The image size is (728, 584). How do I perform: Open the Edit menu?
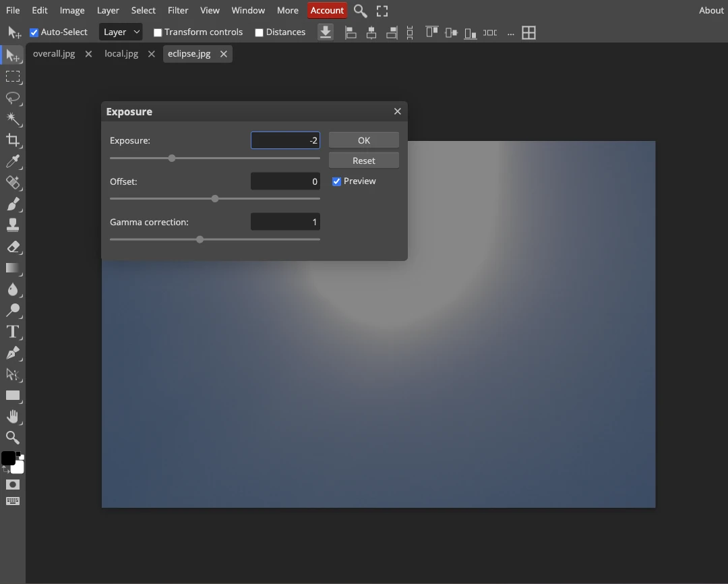tap(40, 10)
